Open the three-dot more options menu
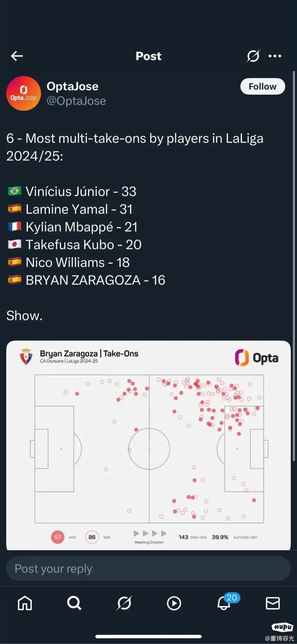 [x=275, y=56]
